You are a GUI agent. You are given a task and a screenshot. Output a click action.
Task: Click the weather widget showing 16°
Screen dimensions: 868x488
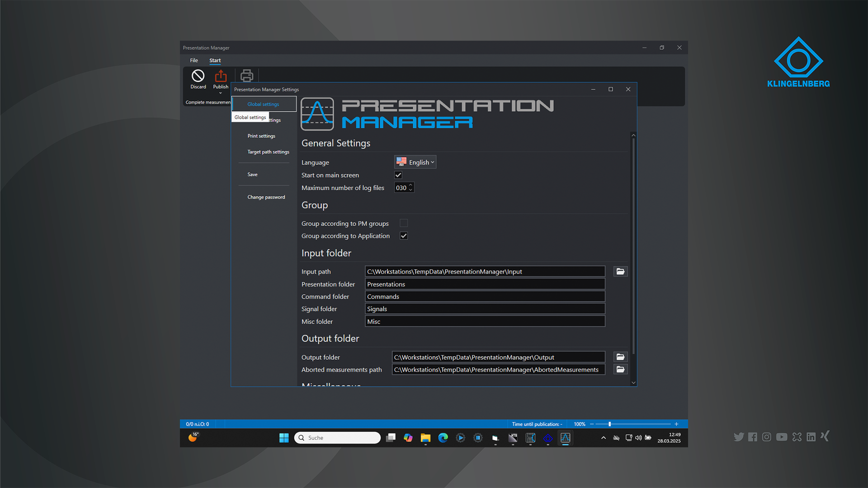click(x=193, y=437)
